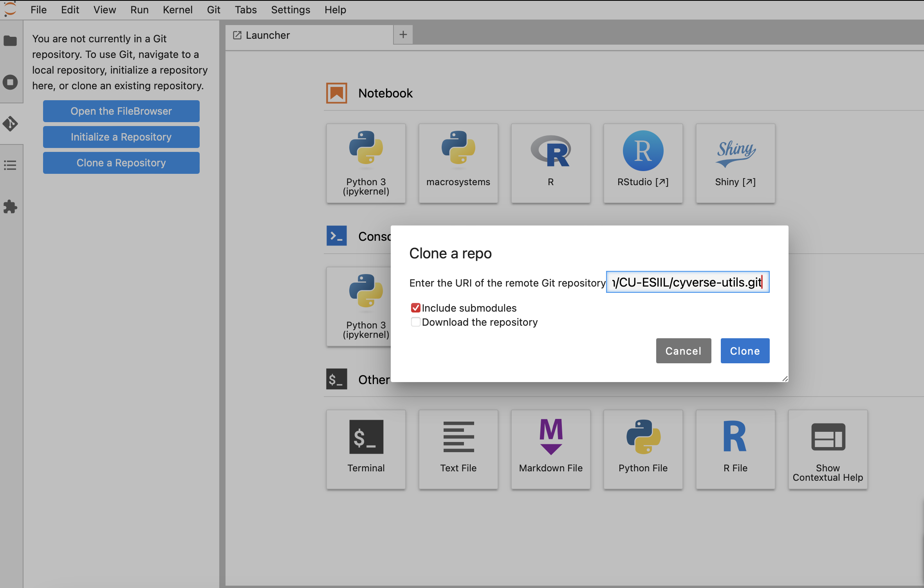
Task: Open the Settings menu
Action: pos(290,10)
